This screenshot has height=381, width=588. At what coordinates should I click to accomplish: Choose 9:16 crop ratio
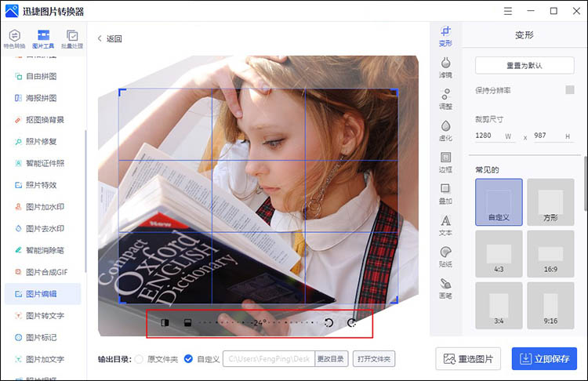coord(550,306)
